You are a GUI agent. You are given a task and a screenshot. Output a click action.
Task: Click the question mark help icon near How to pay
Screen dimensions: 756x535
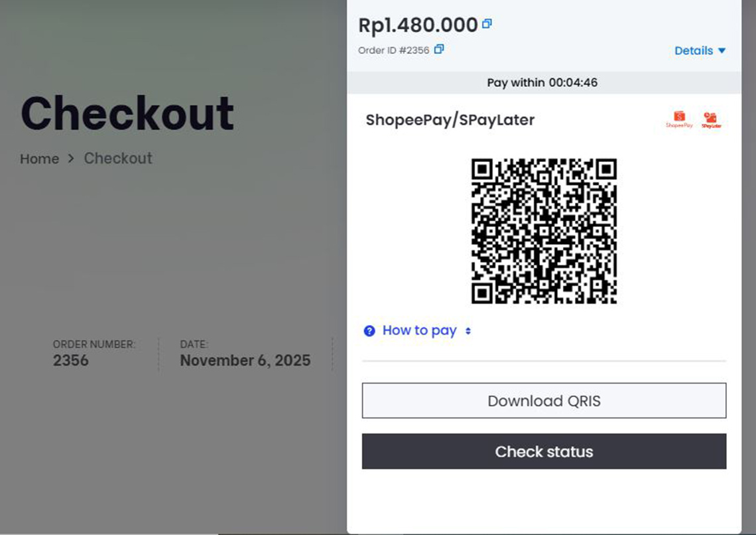[369, 331]
